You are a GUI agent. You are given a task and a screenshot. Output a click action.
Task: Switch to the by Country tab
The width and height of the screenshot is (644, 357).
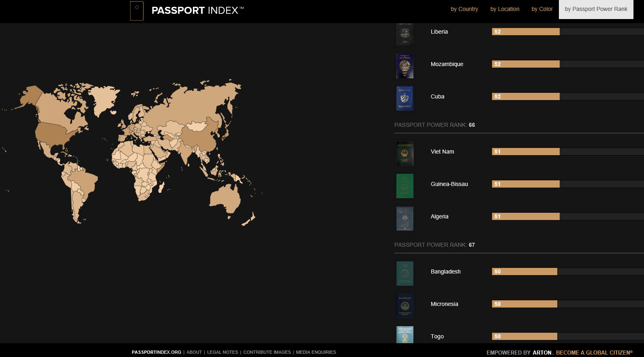coord(464,9)
